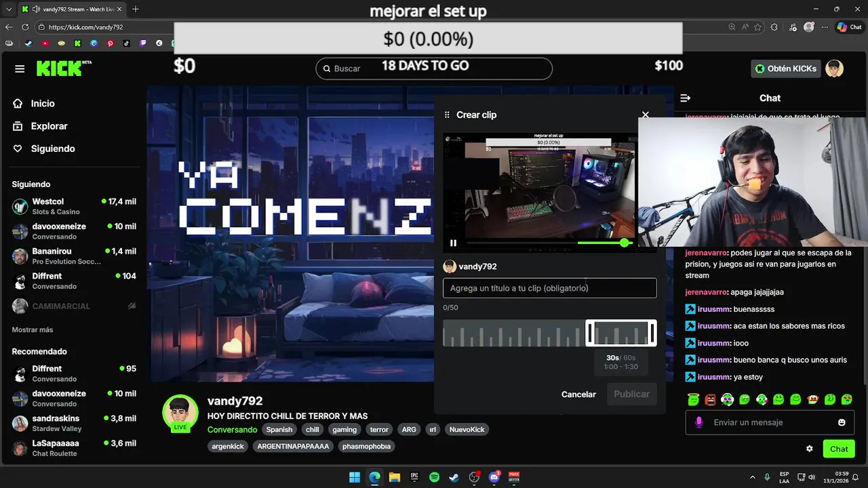The height and width of the screenshot is (488, 868).
Task: Open Epic Games from the taskbar
Action: pyautogui.click(x=414, y=477)
